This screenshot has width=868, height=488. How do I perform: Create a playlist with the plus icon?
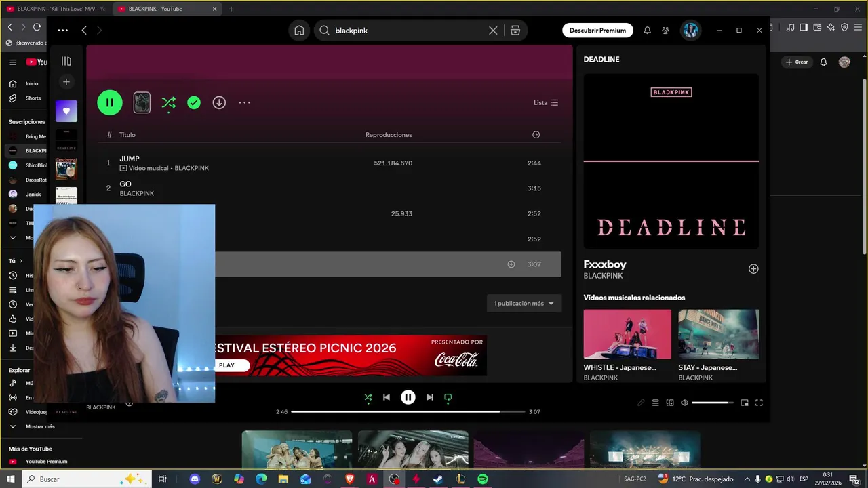click(66, 82)
